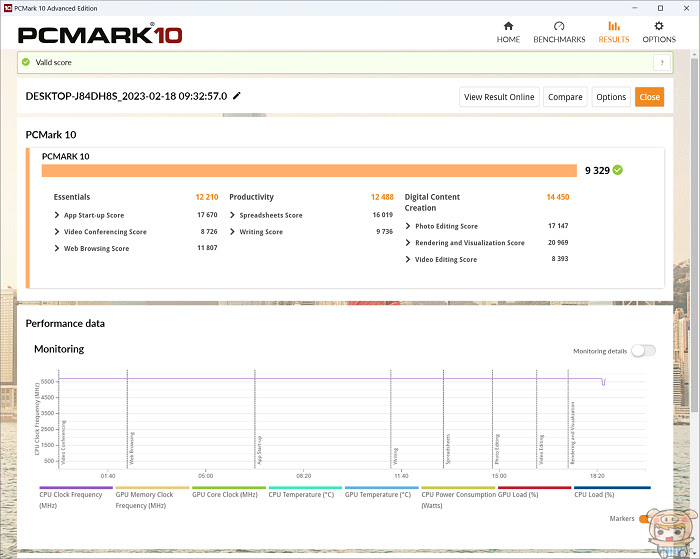The width and height of the screenshot is (700, 559).
Task: Expand Writing Score details
Action: pyautogui.click(x=232, y=232)
